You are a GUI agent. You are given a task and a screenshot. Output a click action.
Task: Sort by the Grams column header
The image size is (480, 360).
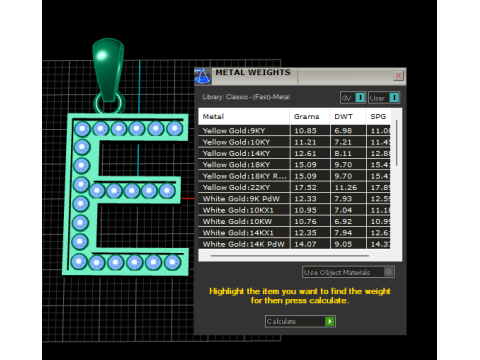click(x=310, y=117)
